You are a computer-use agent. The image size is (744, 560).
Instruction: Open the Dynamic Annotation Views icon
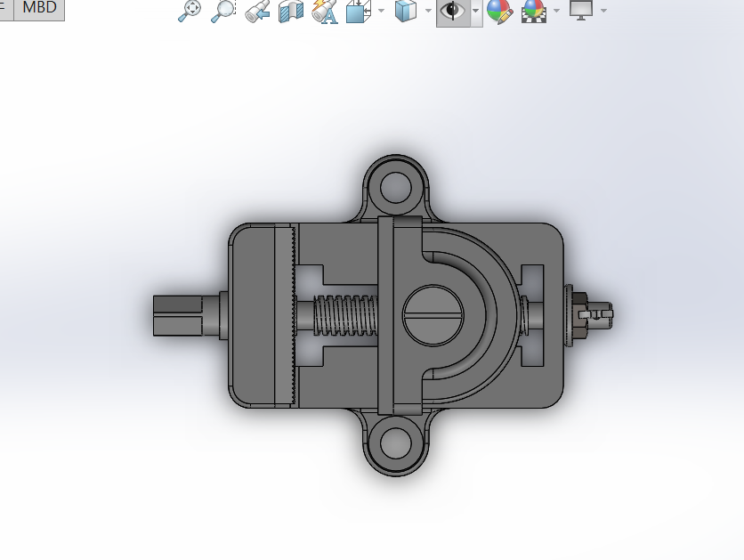(325, 11)
